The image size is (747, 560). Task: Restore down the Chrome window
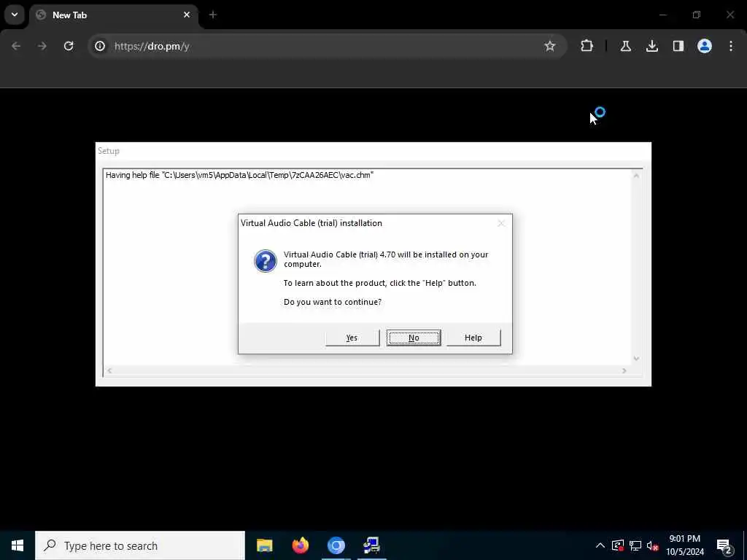(x=697, y=15)
